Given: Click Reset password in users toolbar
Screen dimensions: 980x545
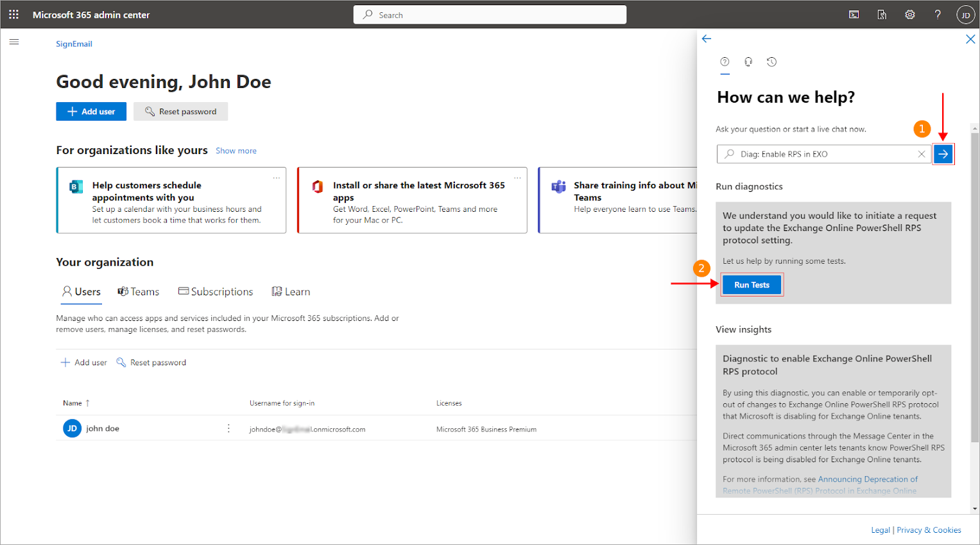Looking at the screenshot, I should coord(151,363).
